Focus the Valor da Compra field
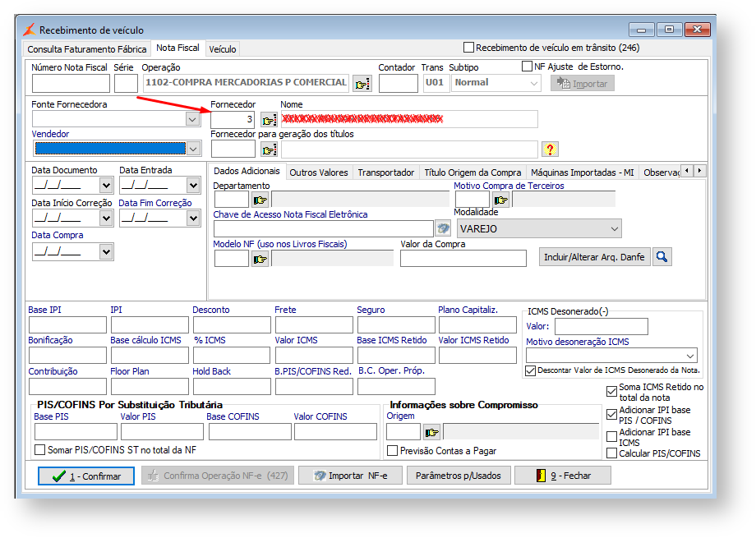 (463, 259)
